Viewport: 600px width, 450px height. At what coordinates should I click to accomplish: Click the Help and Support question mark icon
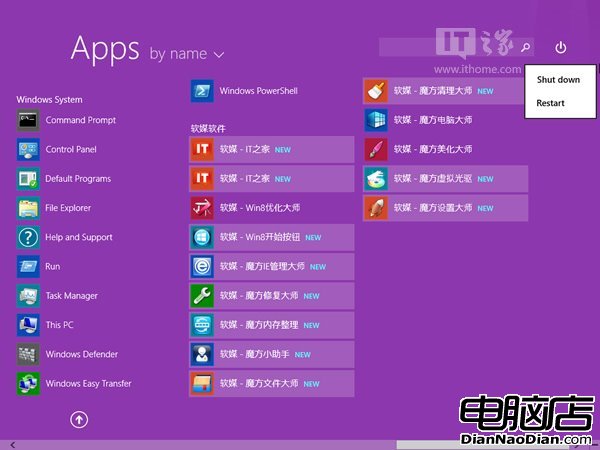tap(28, 237)
